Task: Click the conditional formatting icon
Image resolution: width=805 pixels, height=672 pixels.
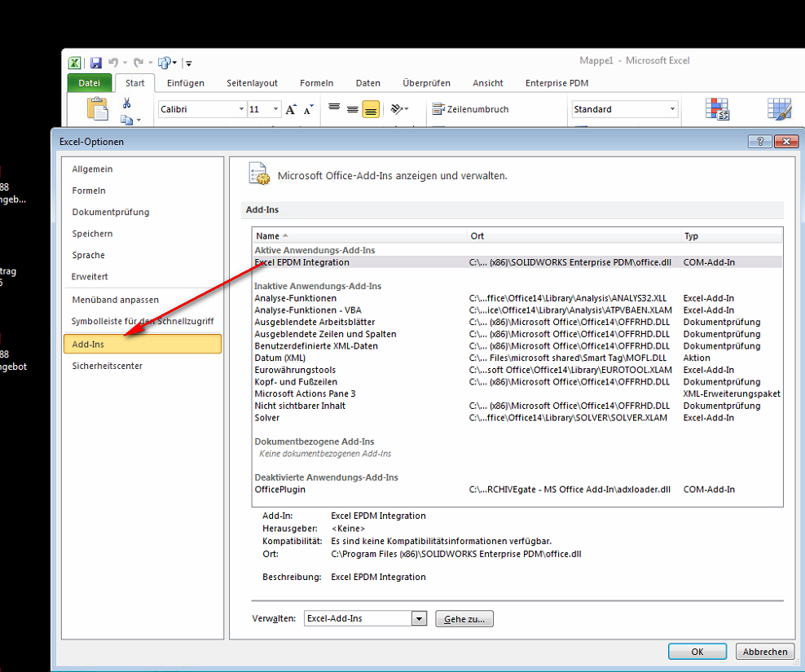Action: tap(717, 109)
